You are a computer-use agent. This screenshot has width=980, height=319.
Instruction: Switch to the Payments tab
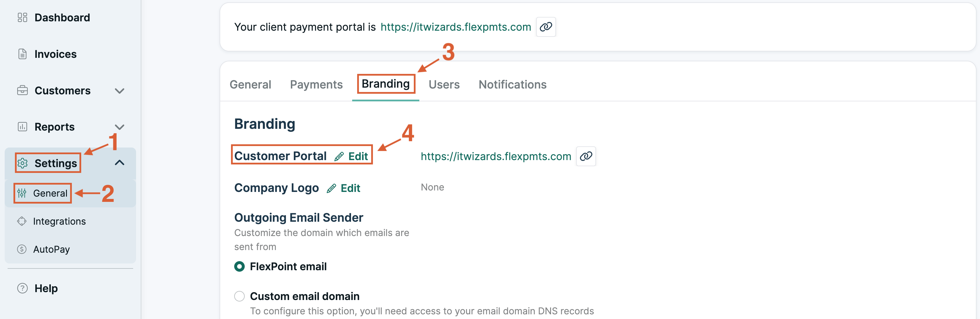coord(316,84)
